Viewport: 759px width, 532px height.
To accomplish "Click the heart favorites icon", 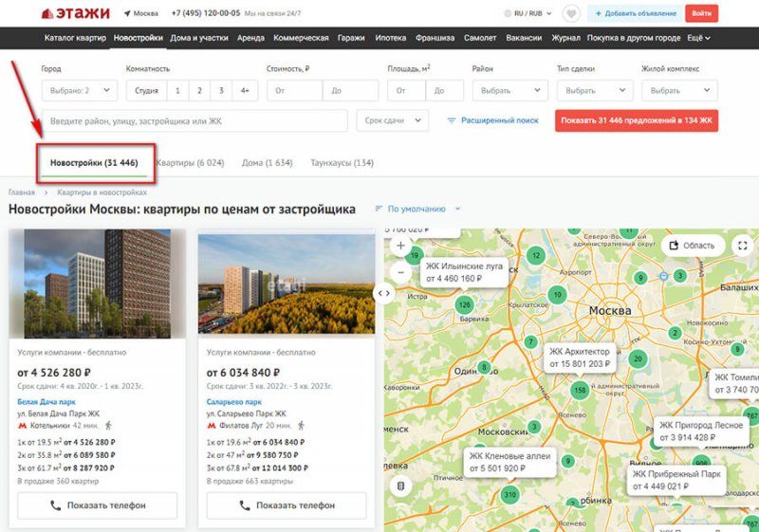I will pyautogui.click(x=571, y=13).
